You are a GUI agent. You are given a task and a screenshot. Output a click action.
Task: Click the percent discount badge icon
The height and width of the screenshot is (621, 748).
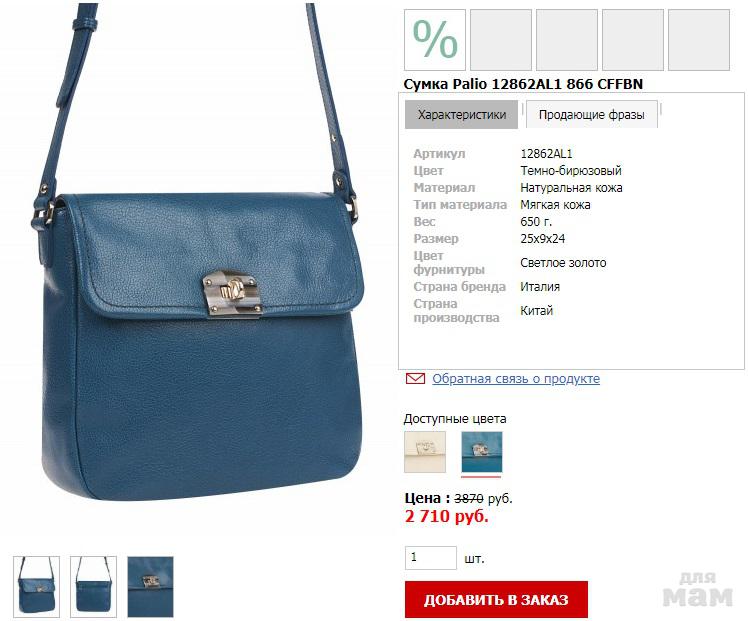[x=435, y=40]
